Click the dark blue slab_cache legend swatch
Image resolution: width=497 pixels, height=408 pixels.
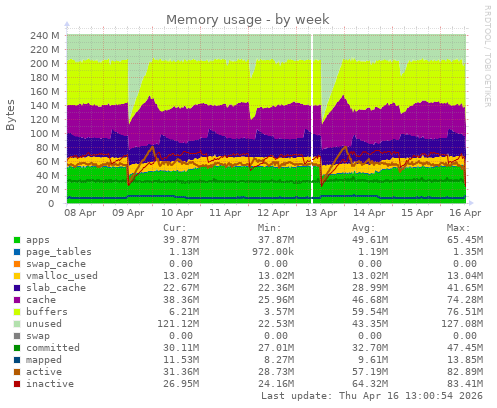(x=17, y=288)
